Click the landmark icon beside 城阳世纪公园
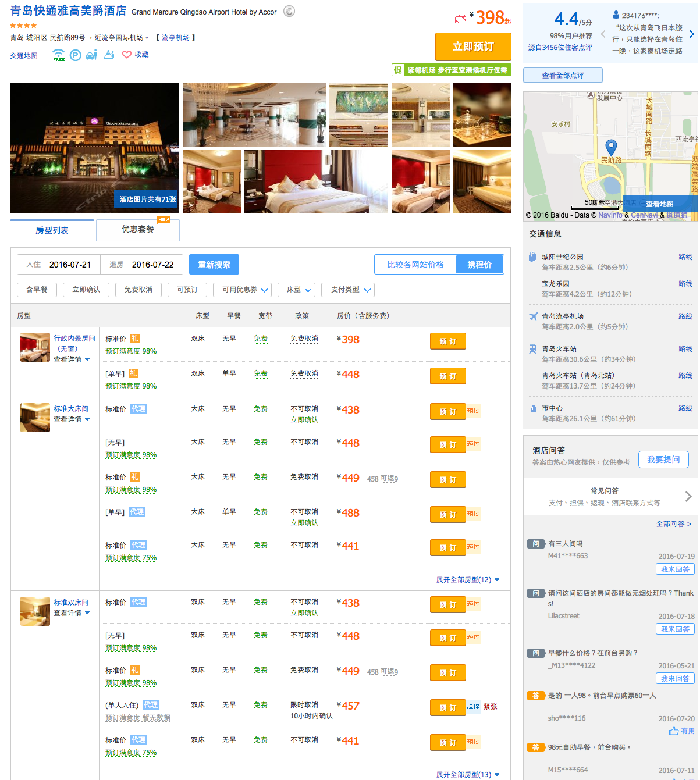This screenshot has width=700, height=780. [532, 257]
